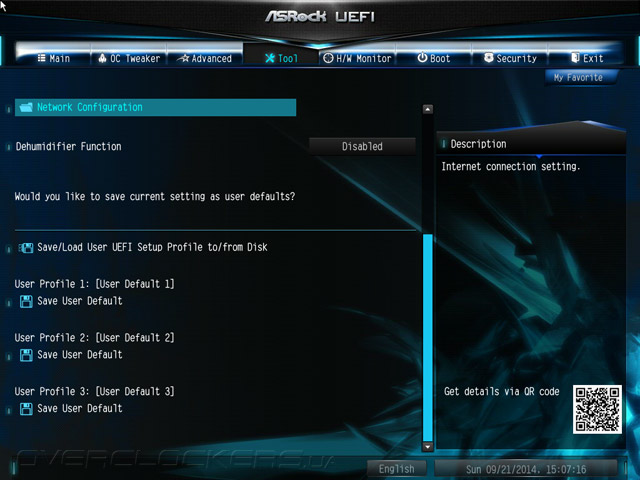Viewport: 640px width, 480px height.
Task: Click the floppy icon under User Profile 1
Action: click(26, 301)
